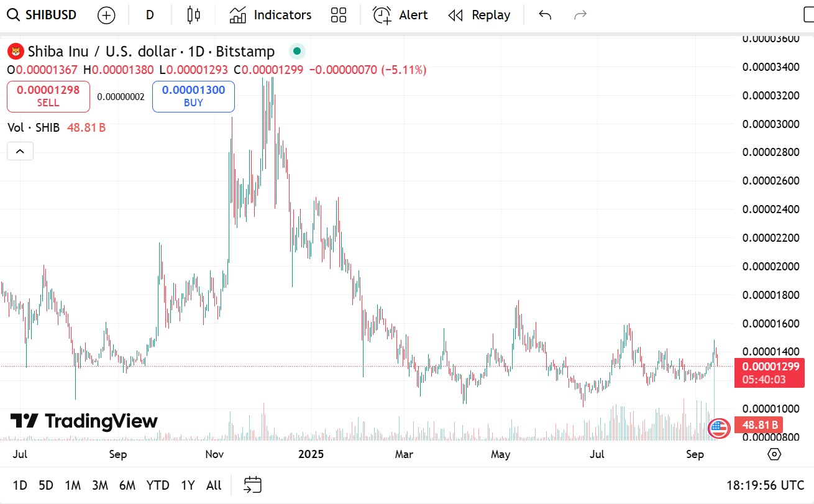814x504 pixels.
Task: Redo the chart action
Action: click(580, 15)
